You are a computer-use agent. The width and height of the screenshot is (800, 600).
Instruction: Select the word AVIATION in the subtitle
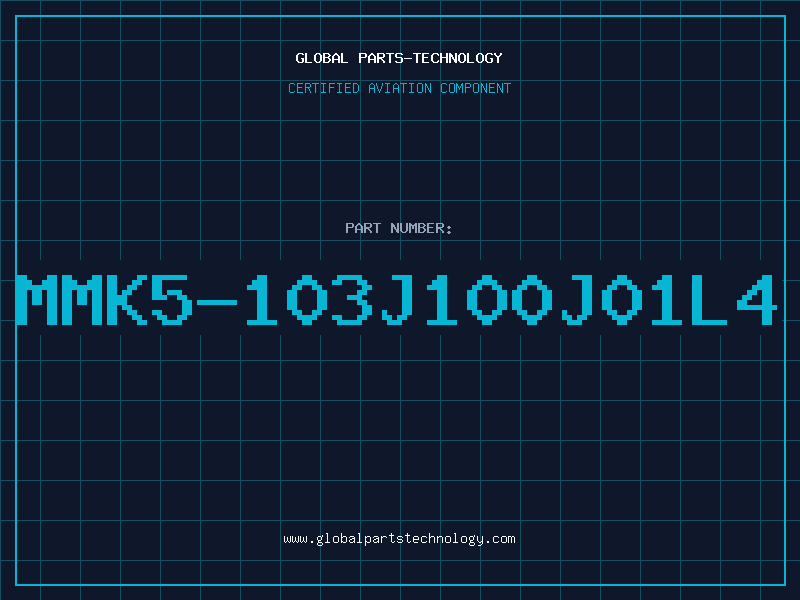tap(399, 88)
